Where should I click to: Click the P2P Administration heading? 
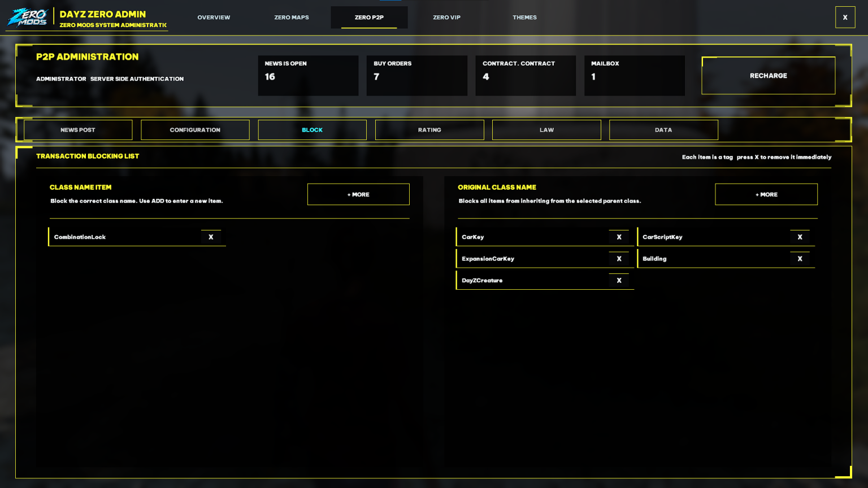87,57
